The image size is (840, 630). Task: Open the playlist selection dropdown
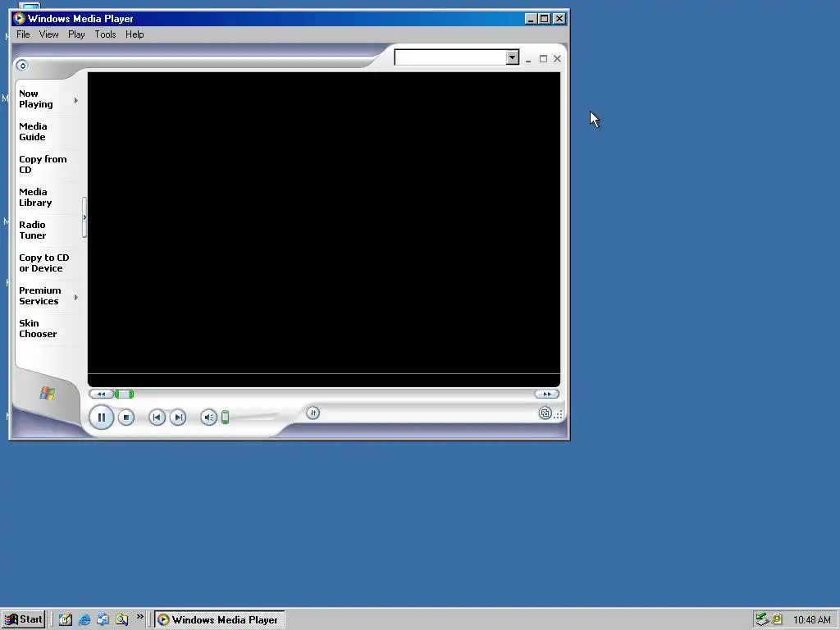point(512,57)
